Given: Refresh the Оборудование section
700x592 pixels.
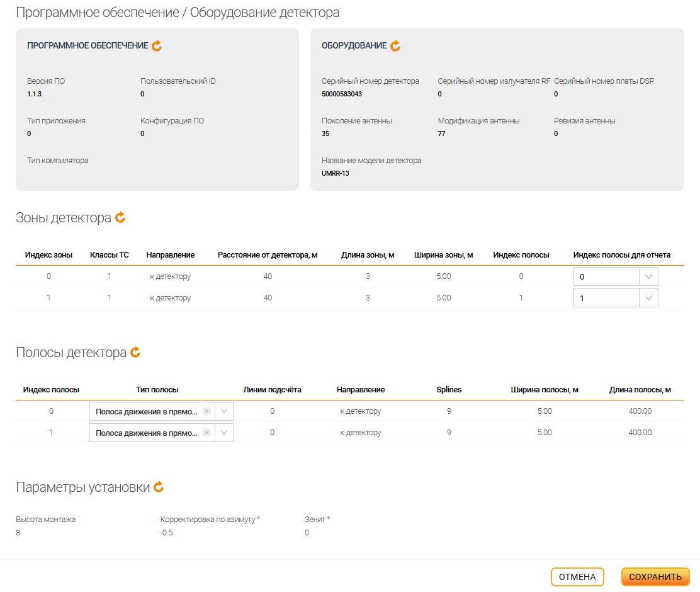Looking at the screenshot, I should point(395,45).
